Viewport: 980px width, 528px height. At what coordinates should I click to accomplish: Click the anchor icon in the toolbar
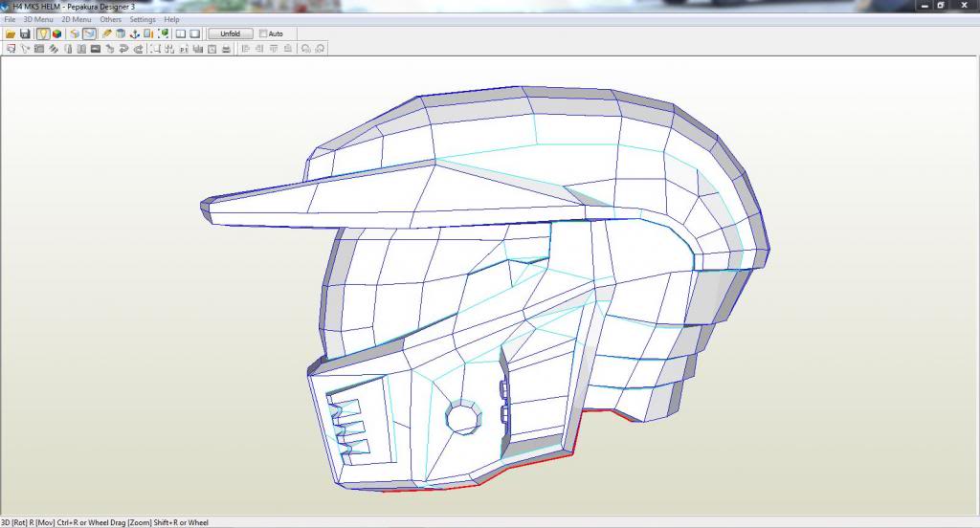tap(135, 33)
